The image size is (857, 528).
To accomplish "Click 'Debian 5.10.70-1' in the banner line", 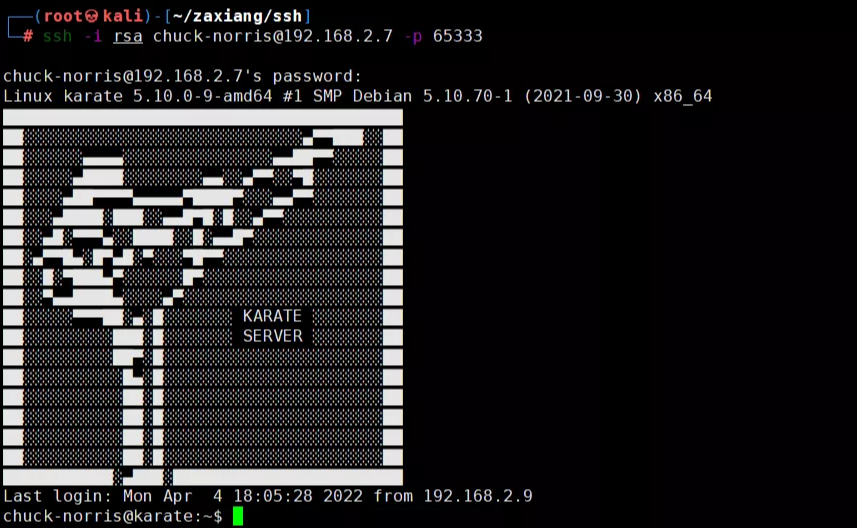I will point(432,96).
